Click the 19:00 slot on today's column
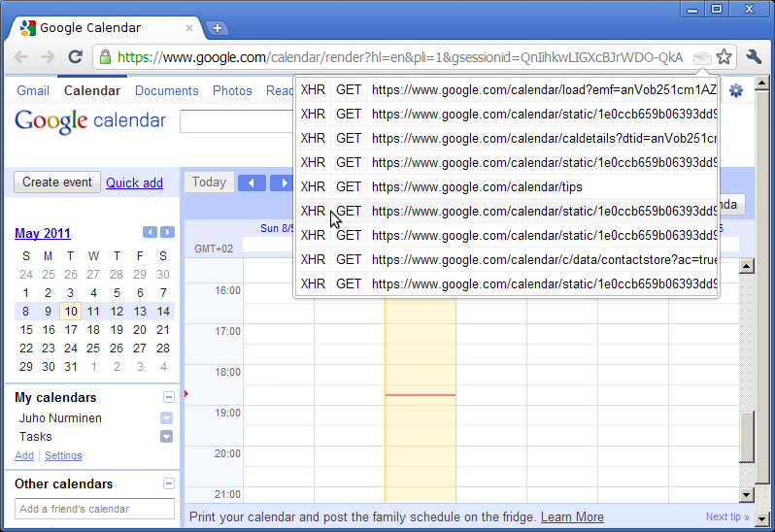Screen dimensions: 775x532 [x=421, y=416]
